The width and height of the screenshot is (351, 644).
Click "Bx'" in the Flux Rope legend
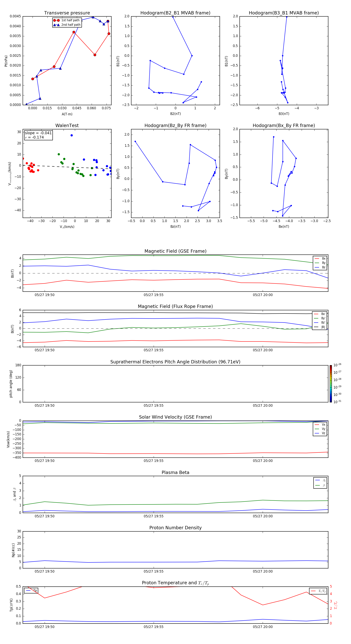pyautogui.click(x=323, y=314)
